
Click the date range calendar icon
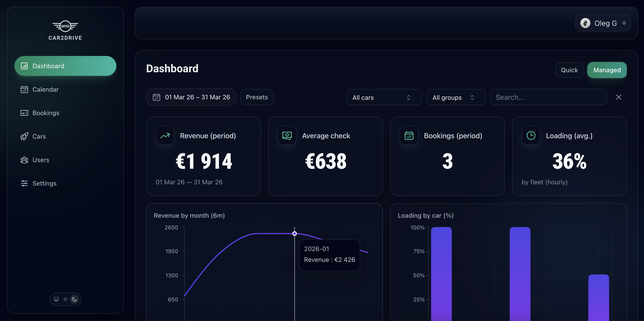tap(156, 97)
